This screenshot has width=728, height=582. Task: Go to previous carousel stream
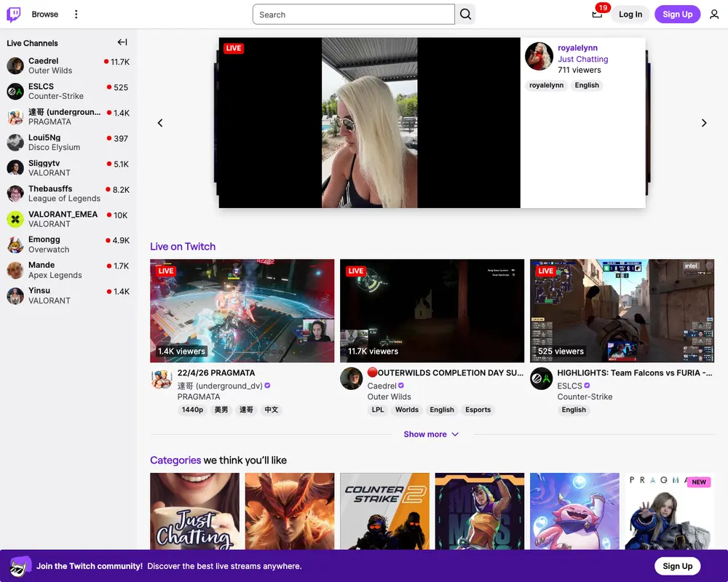(160, 123)
